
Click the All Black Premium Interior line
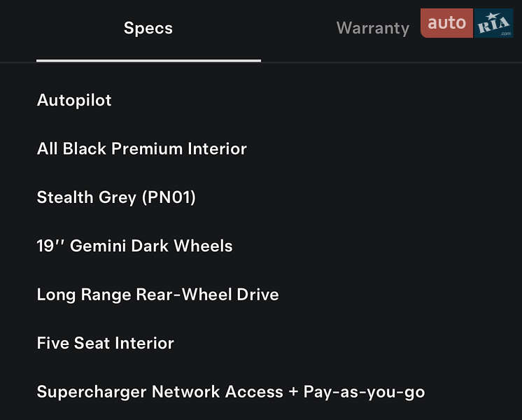(x=141, y=148)
